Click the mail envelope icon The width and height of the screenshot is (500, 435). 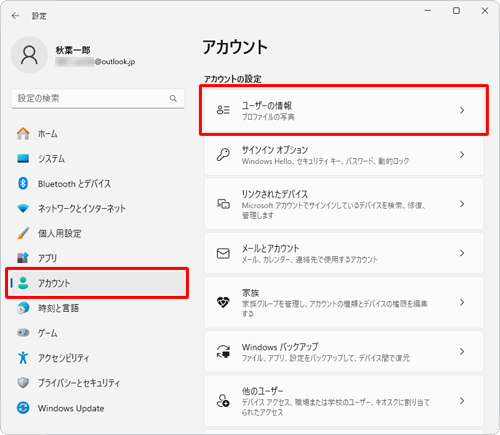[223, 253]
